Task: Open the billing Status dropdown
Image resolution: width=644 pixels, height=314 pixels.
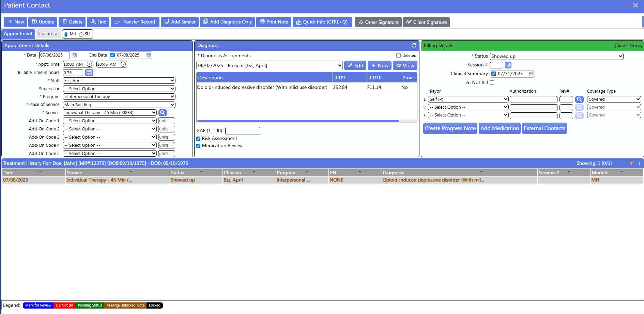Action: 556,56
